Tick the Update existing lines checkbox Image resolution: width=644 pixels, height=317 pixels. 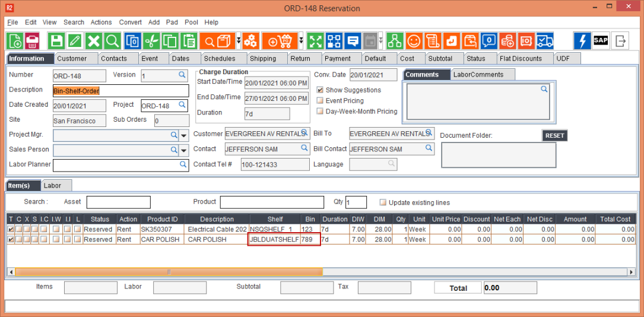(x=383, y=202)
